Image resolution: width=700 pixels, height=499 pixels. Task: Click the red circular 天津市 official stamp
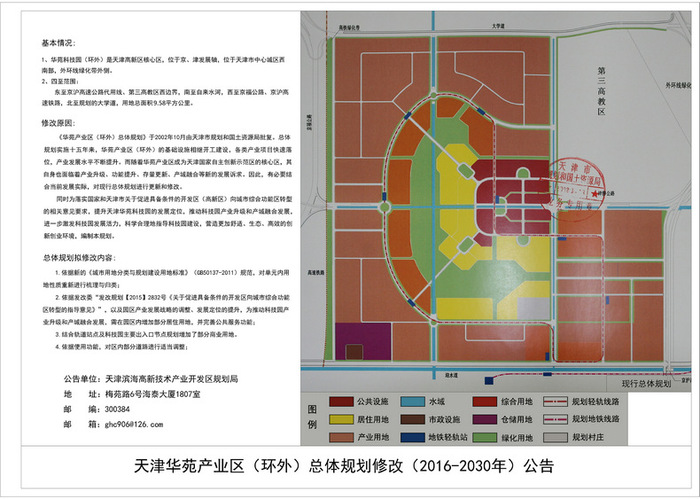tap(573, 189)
